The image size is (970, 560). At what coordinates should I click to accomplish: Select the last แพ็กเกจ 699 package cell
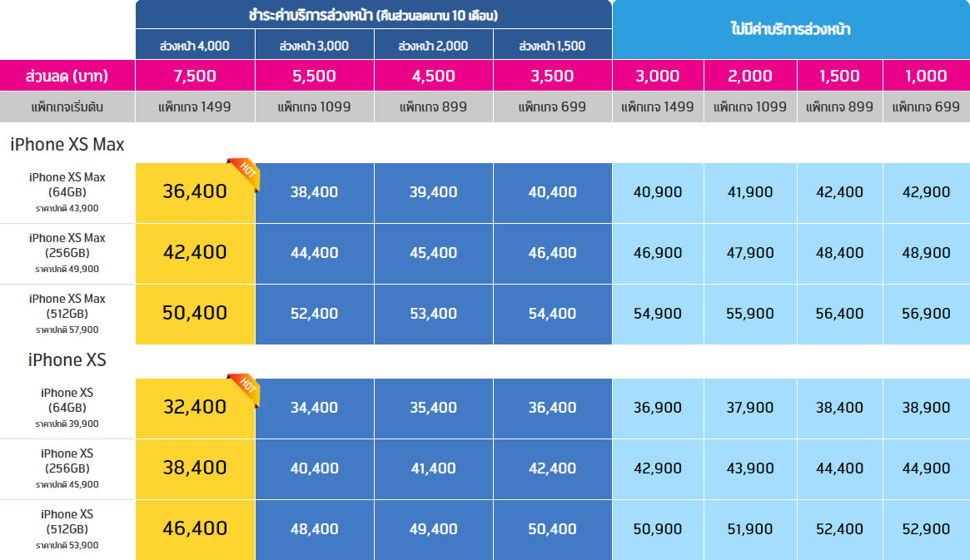[x=926, y=107]
